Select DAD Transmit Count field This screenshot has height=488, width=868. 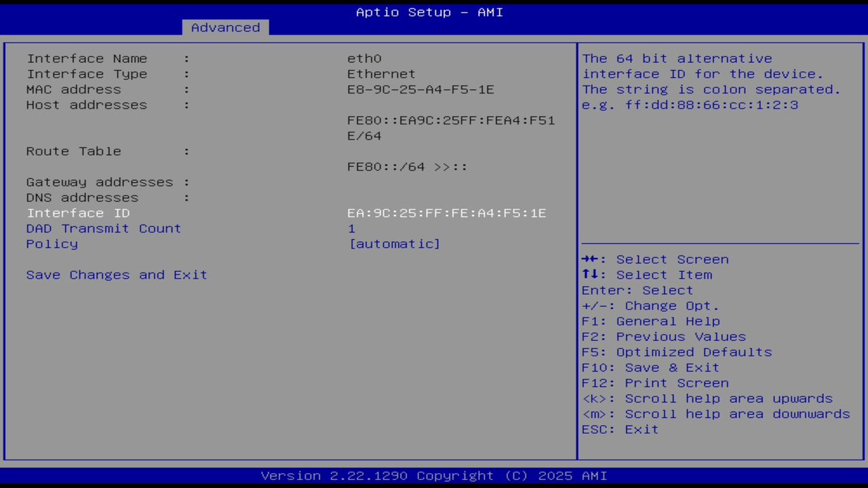coord(103,228)
